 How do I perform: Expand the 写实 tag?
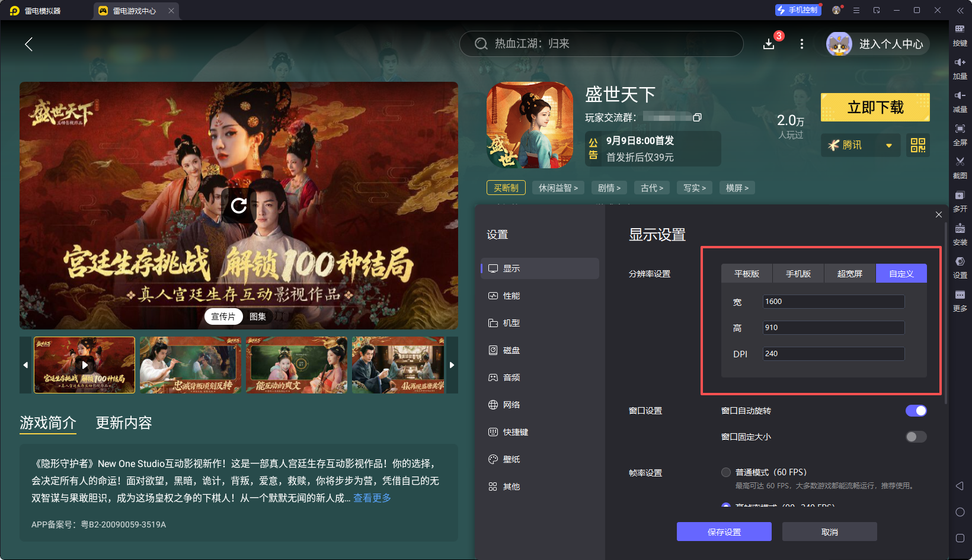695,188
